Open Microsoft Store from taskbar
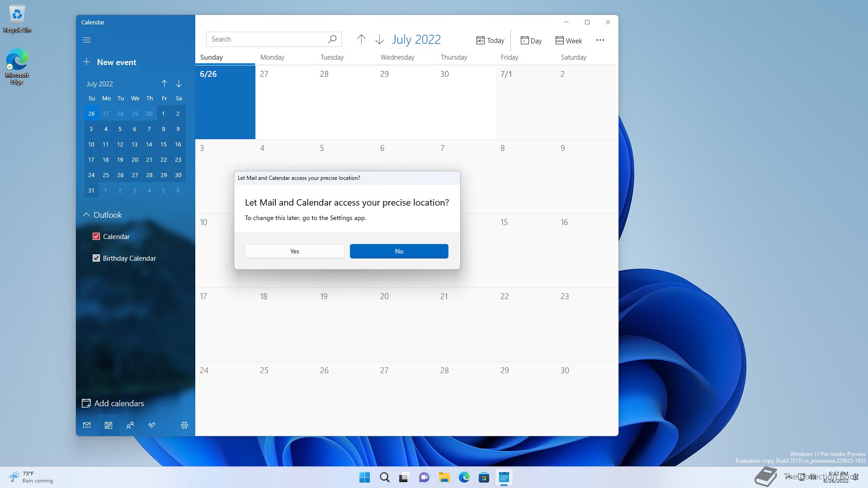The image size is (868, 488). (x=484, y=478)
